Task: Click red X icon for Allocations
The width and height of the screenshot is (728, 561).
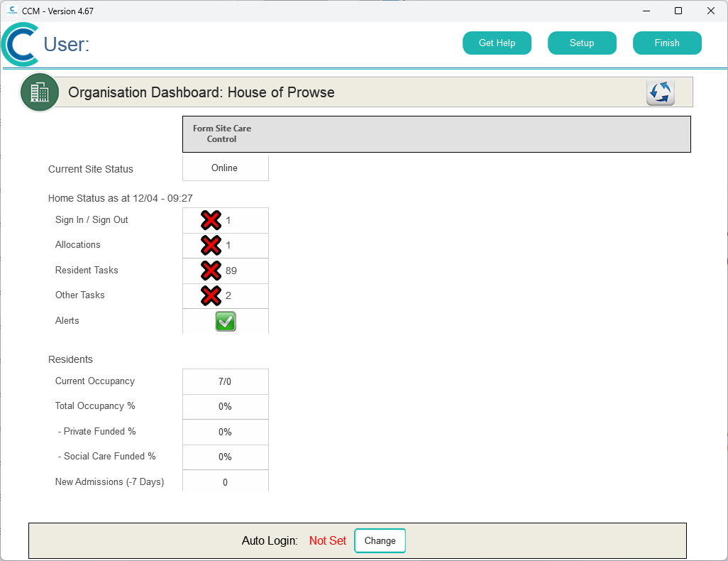Action: pos(211,246)
